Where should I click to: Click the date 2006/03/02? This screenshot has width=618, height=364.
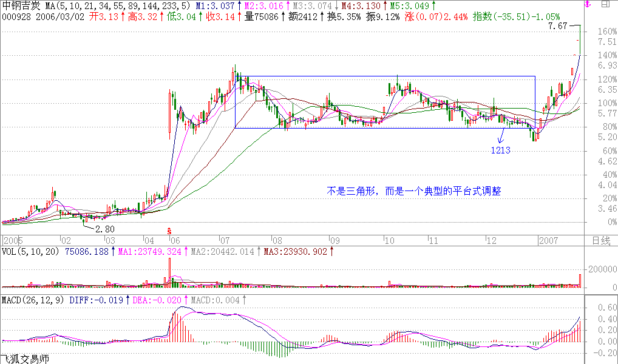click(60, 17)
